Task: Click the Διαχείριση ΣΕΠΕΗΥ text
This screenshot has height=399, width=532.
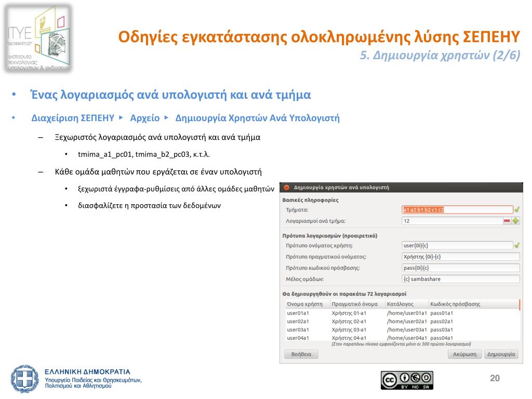Action: [x=73, y=118]
